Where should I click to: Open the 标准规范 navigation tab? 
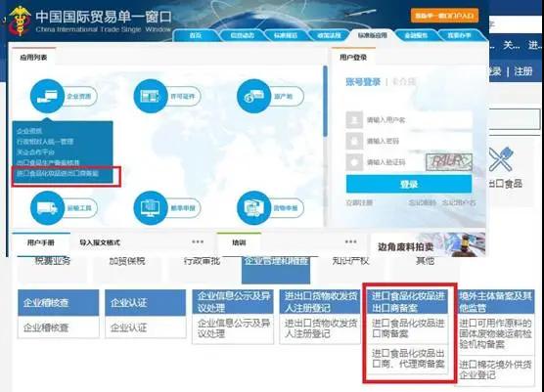(286, 35)
